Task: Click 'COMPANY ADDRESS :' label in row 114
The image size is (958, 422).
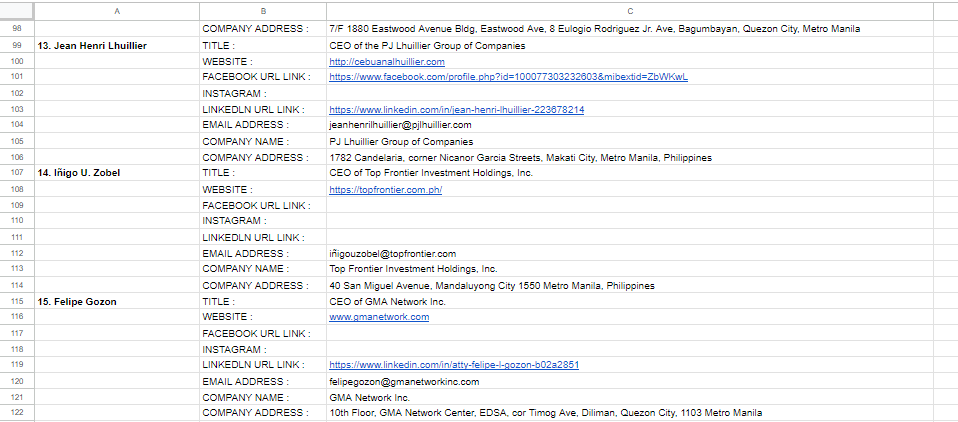Action: point(255,286)
